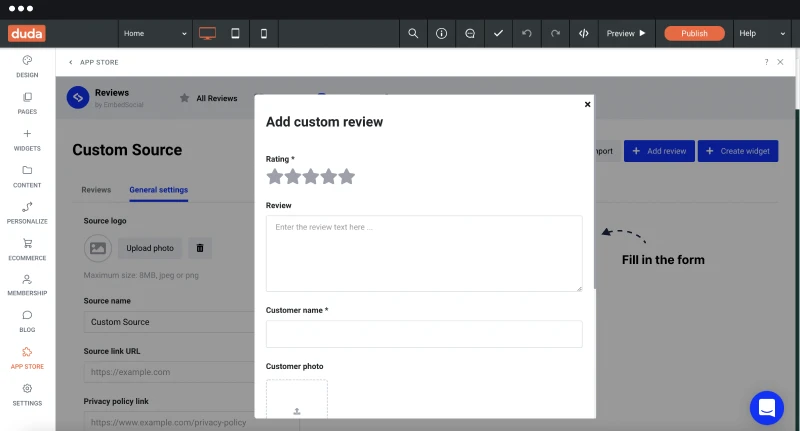The image size is (800, 431).
Task: Switch to the Reviews tab
Action: (96, 190)
